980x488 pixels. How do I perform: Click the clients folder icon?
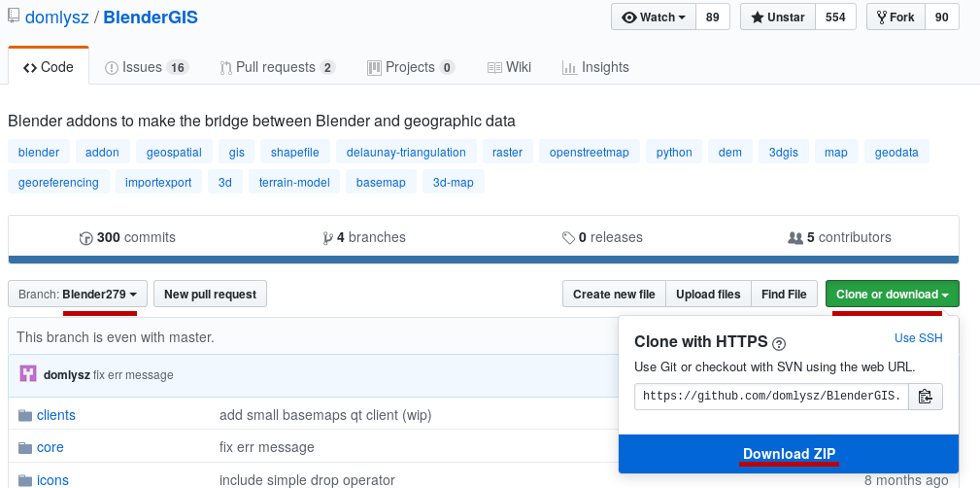coord(25,415)
